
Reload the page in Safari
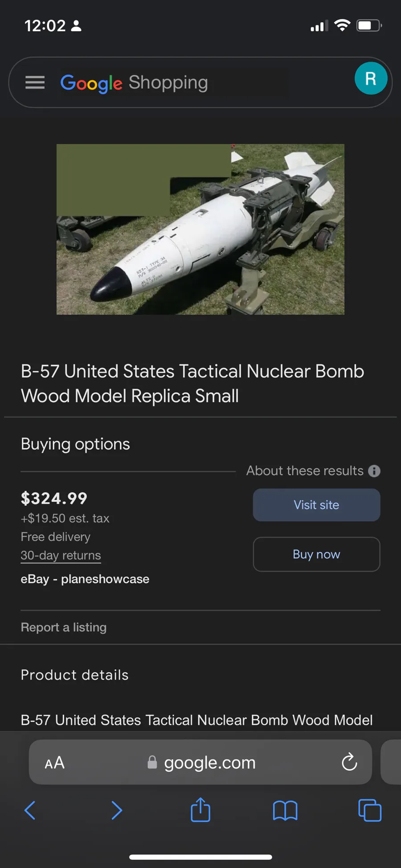[x=349, y=762]
